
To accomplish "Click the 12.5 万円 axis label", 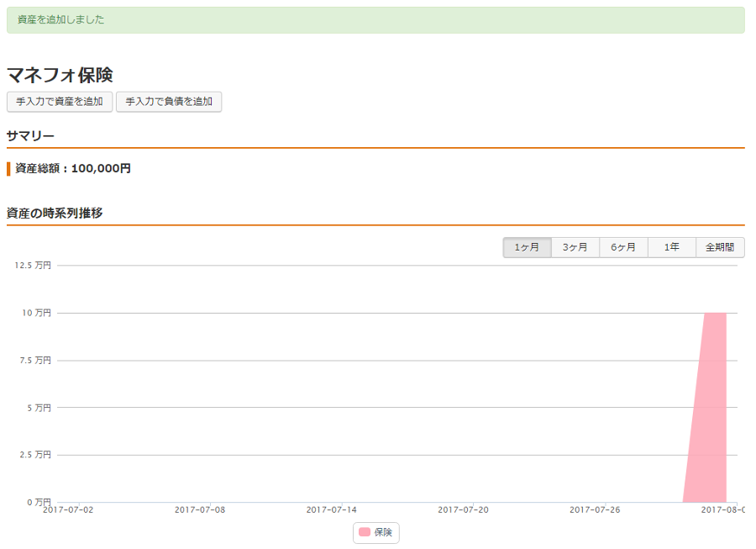I will [x=33, y=266].
